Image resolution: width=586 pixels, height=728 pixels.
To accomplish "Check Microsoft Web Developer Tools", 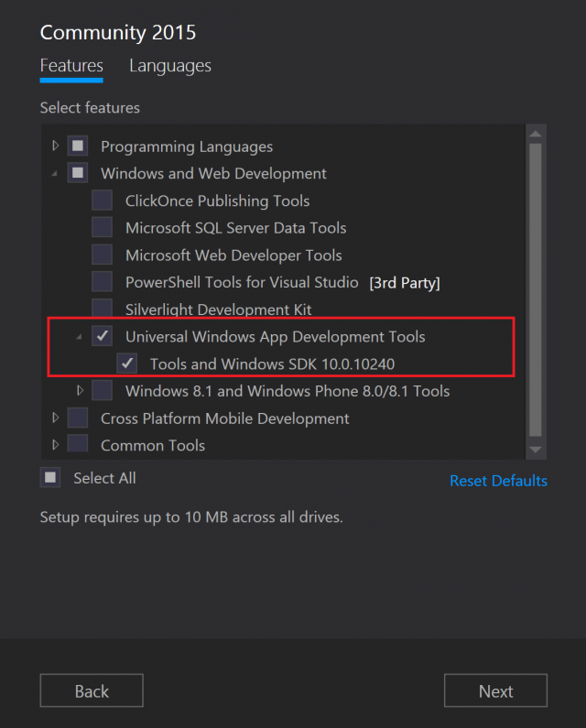I will pos(102,255).
